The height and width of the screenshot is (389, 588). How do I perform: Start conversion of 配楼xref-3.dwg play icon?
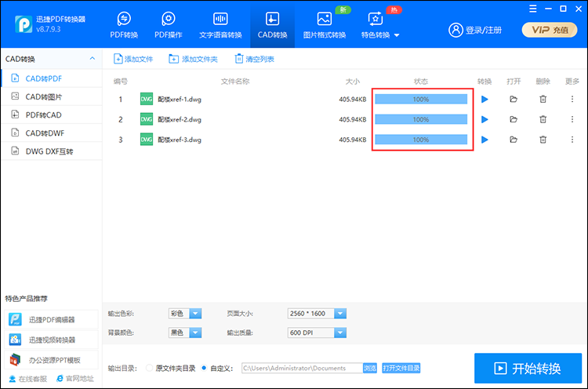[x=485, y=140]
